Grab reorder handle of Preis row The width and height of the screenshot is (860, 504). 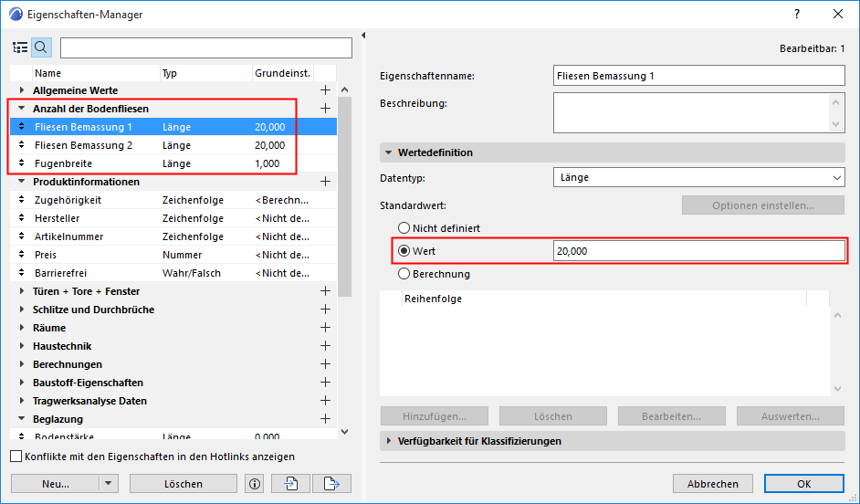coord(21,255)
